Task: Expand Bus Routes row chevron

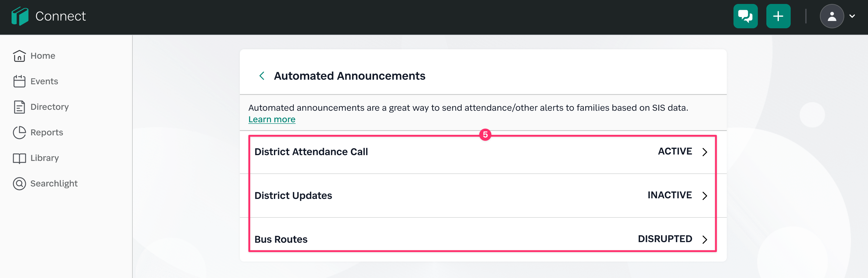Action: coord(705,240)
